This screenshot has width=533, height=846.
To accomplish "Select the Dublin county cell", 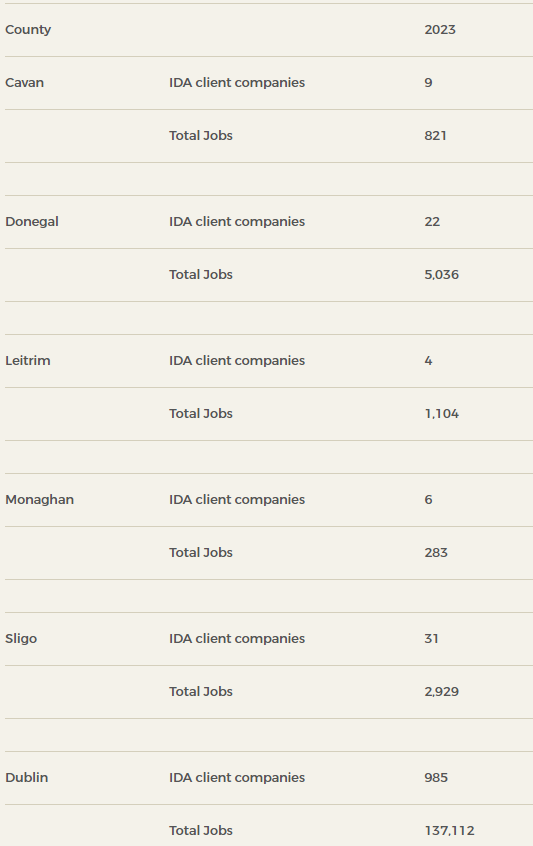I will tap(26, 777).
